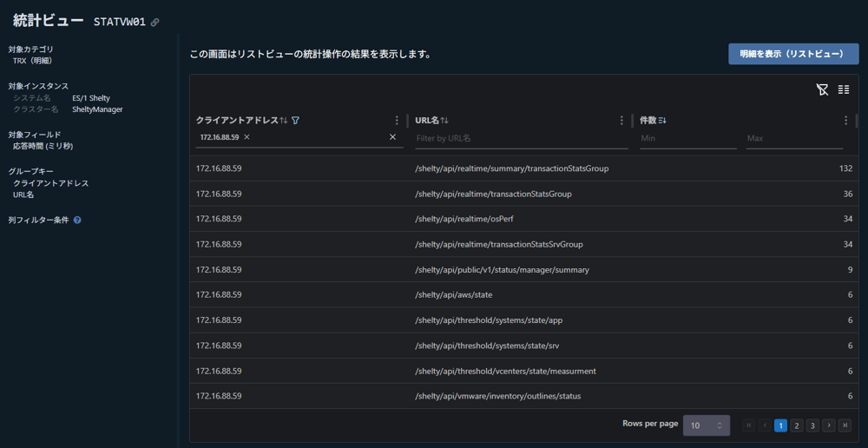Click the link icon beside STATVW01
The width and height of the screenshot is (868, 448).
pyautogui.click(x=155, y=23)
